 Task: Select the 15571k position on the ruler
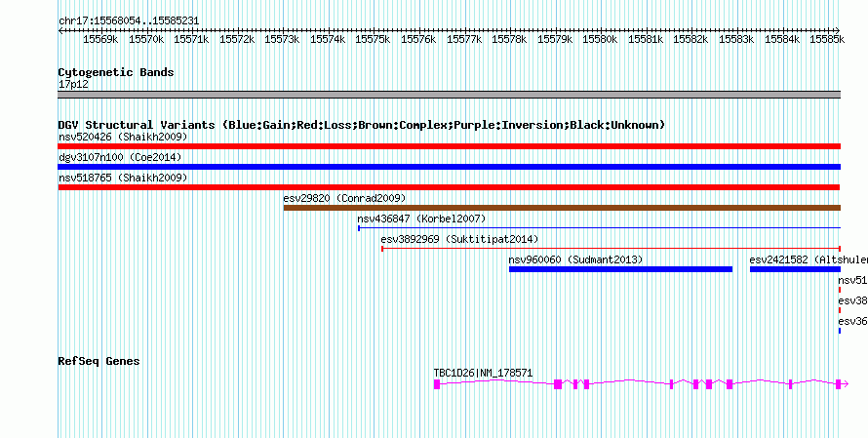[191, 39]
